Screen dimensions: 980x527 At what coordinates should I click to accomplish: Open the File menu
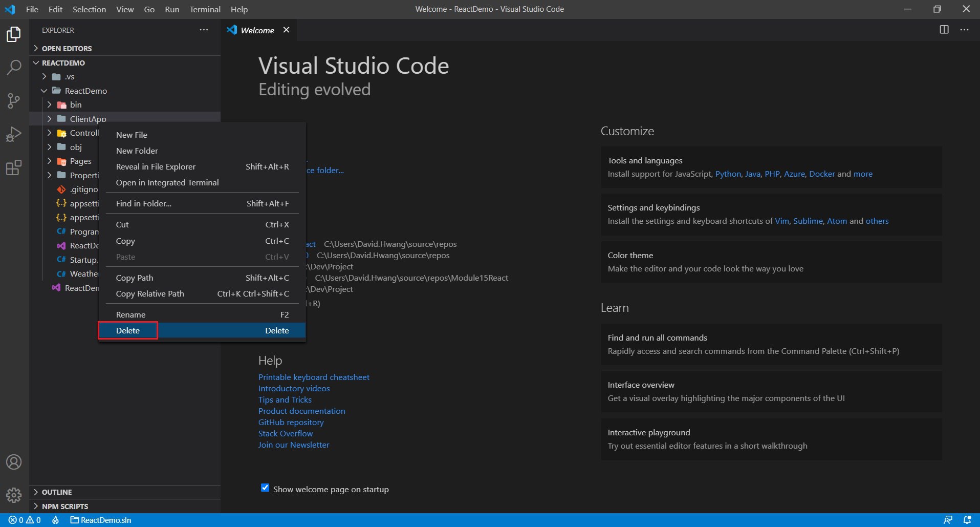[x=32, y=9]
